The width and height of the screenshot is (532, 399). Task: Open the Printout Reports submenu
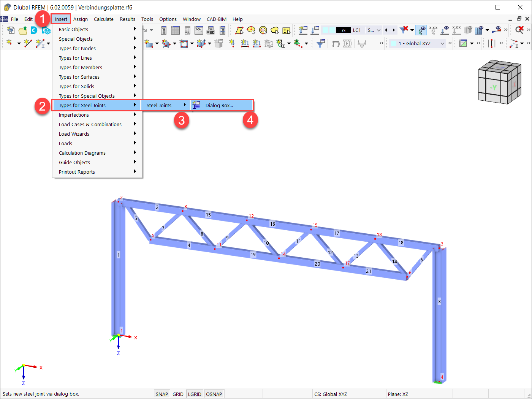coord(97,172)
